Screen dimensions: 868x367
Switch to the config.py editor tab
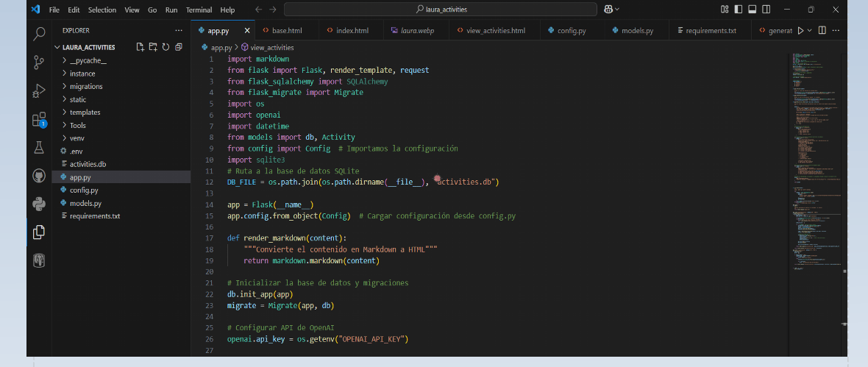click(x=572, y=30)
